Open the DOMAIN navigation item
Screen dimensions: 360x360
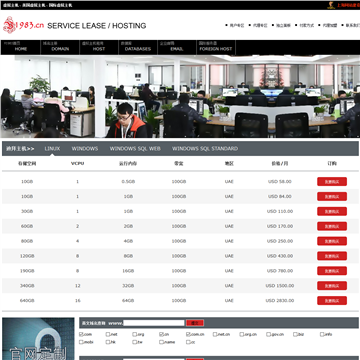pos(60,47)
